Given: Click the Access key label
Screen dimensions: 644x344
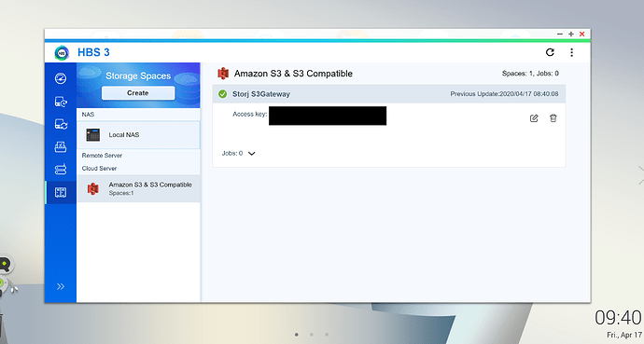Looking at the screenshot, I should tap(250, 114).
